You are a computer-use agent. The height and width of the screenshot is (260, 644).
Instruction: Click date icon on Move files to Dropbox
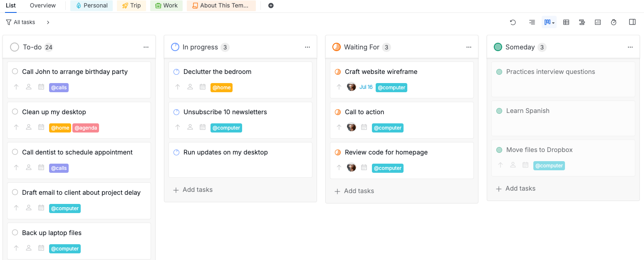525,165
